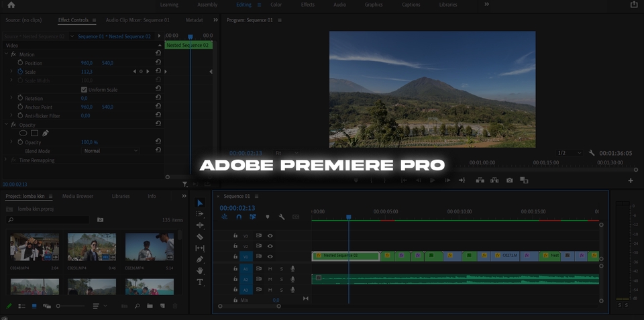Select the Nested Sequence 02 timeline clip
644x320 pixels.
click(345, 256)
